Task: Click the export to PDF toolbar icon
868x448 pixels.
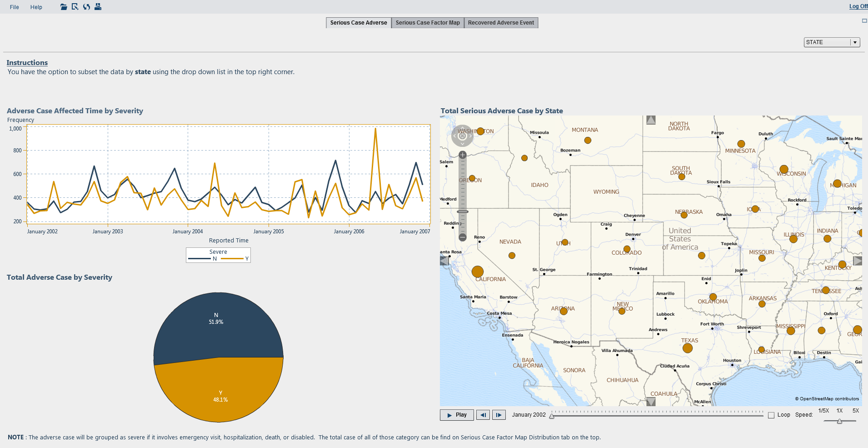Action: (x=98, y=7)
